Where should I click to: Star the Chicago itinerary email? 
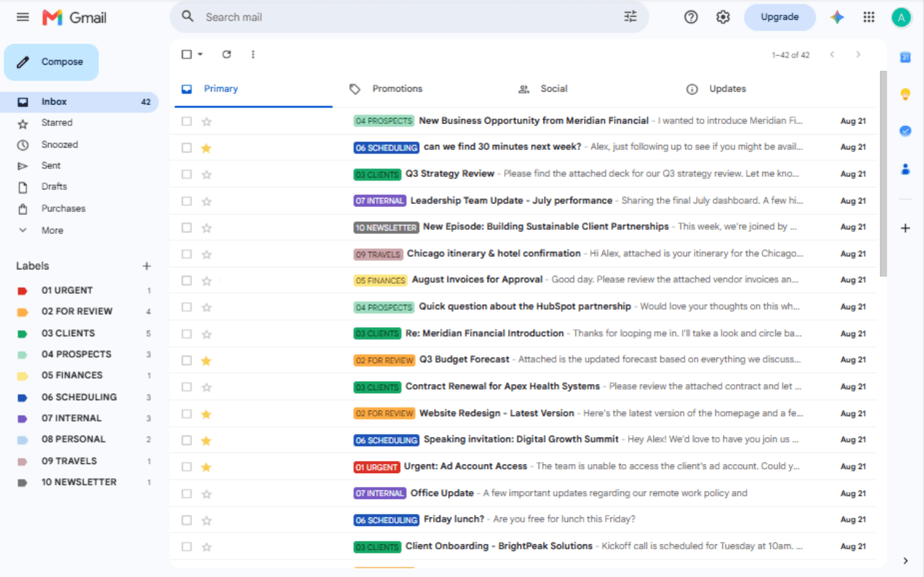pyautogui.click(x=207, y=254)
